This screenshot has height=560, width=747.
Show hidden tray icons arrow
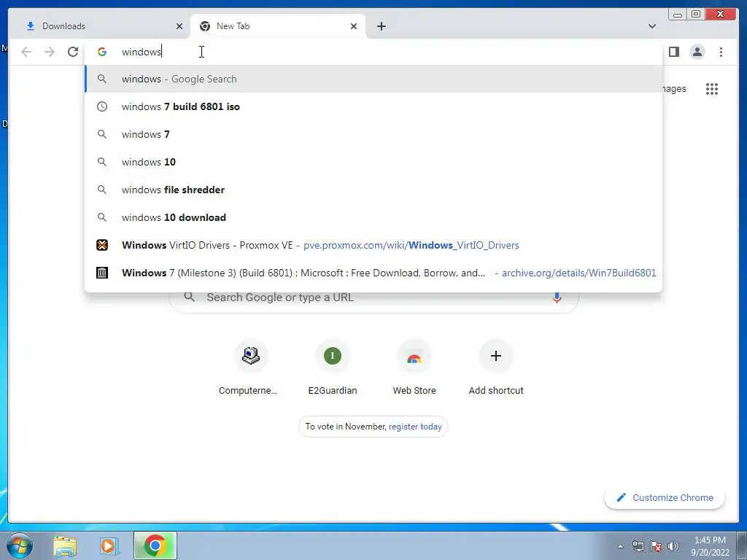(620, 546)
